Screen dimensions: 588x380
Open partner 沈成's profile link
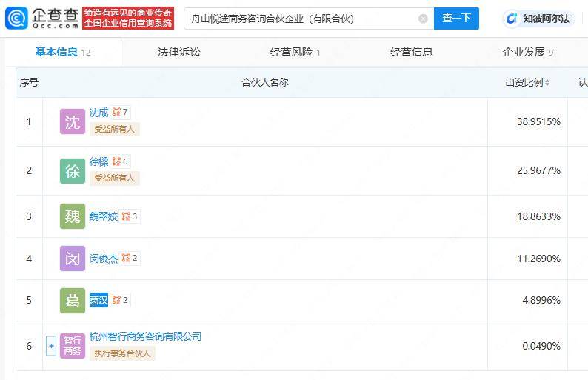click(x=98, y=113)
